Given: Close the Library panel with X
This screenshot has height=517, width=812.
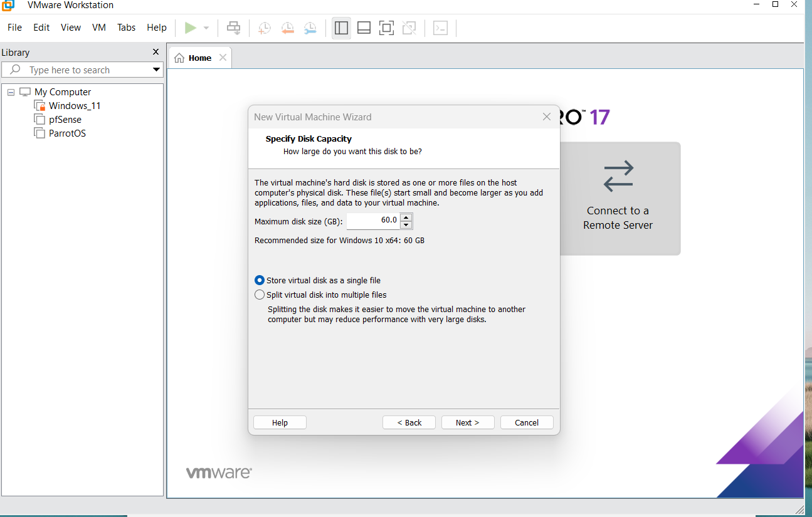Looking at the screenshot, I should pyautogui.click(x=156, y=52).
